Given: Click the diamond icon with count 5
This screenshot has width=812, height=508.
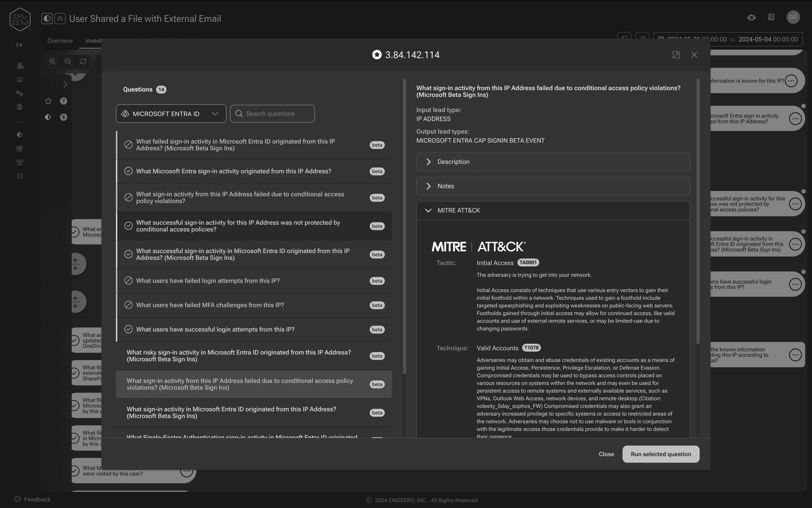Looking at the screenshot, I should (48, 117).
